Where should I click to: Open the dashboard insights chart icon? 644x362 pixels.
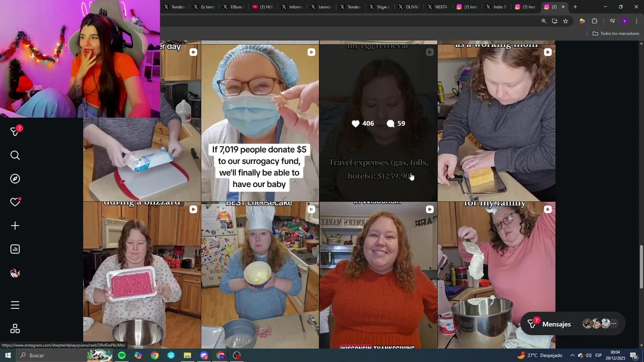(15, 249)
